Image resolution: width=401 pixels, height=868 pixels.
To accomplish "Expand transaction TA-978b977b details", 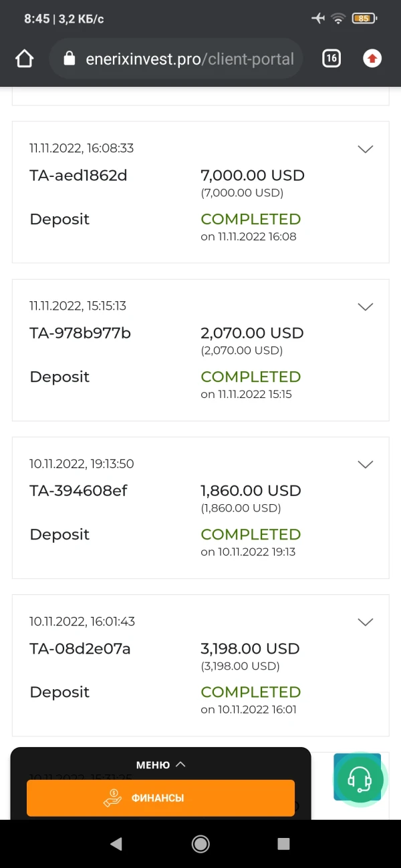I will [x=365, y=307].
